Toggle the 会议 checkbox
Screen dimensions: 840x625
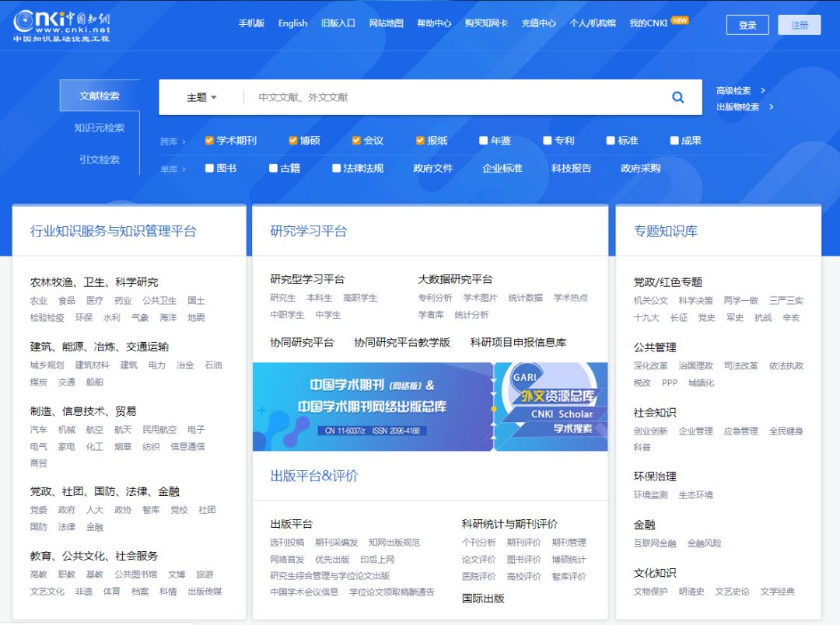[356, 141]
